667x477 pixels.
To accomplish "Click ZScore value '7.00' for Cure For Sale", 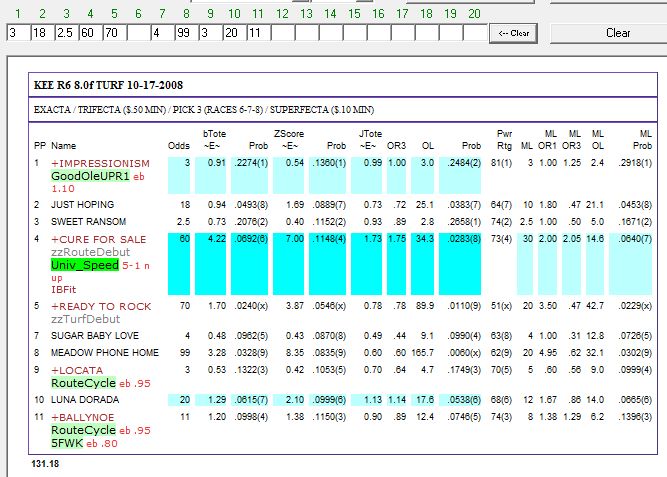I will pos(295,239).
